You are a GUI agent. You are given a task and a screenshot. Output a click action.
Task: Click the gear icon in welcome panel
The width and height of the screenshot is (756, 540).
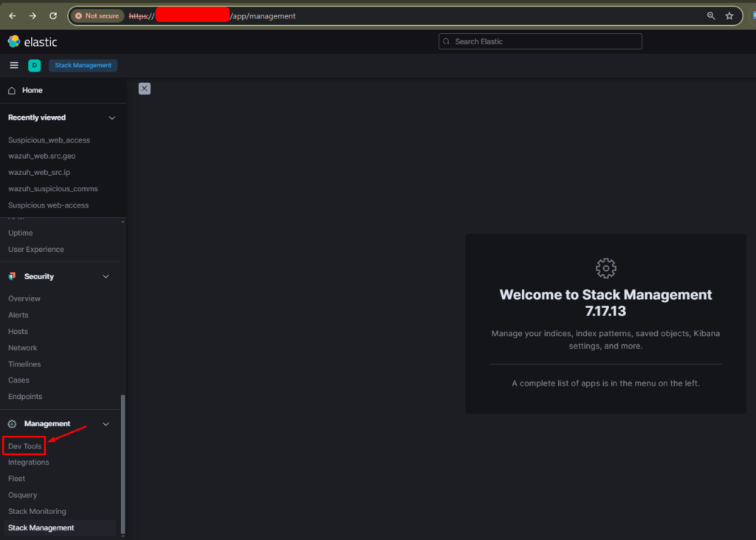click(x=605, y=268)
